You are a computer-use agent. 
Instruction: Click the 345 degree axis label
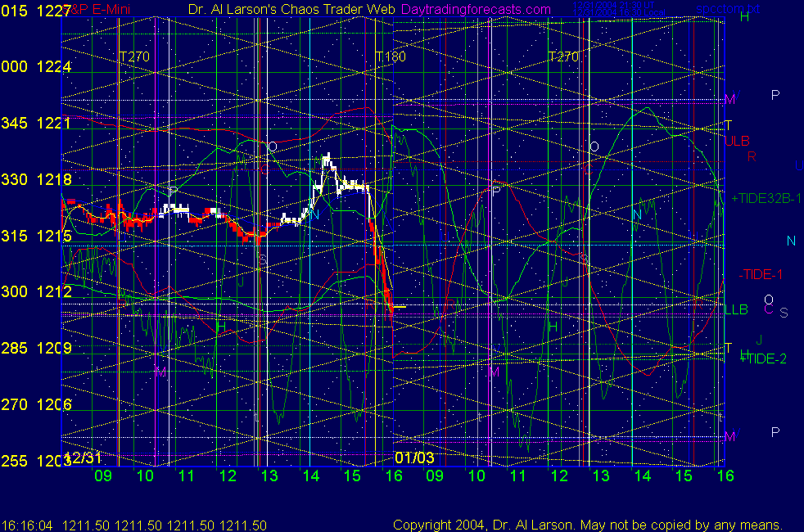click(x=15, y=123)
